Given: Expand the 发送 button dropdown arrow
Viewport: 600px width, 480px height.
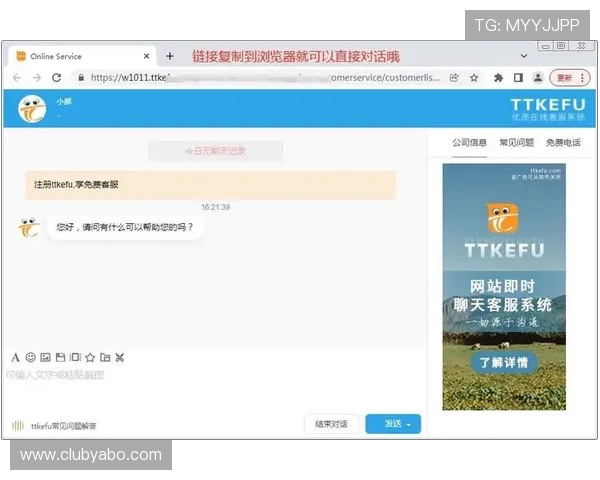Looking at the screenshot, I should 409,425.
